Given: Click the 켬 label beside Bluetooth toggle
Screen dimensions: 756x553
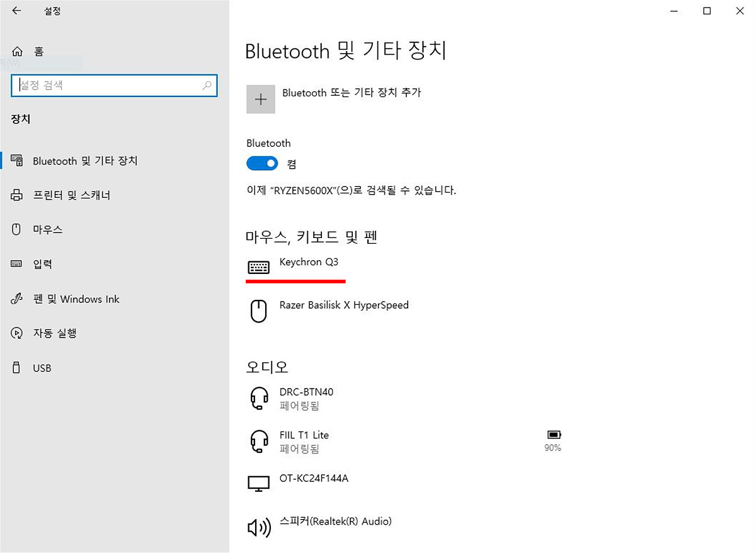Looking at the screenshot, I should pyautogui.click(x=292, y=164).
